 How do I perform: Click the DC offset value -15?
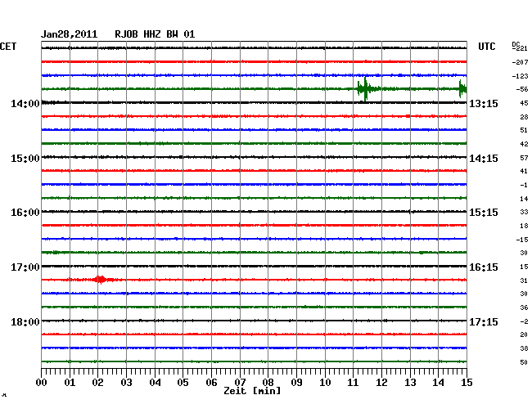tap(522, 240)
